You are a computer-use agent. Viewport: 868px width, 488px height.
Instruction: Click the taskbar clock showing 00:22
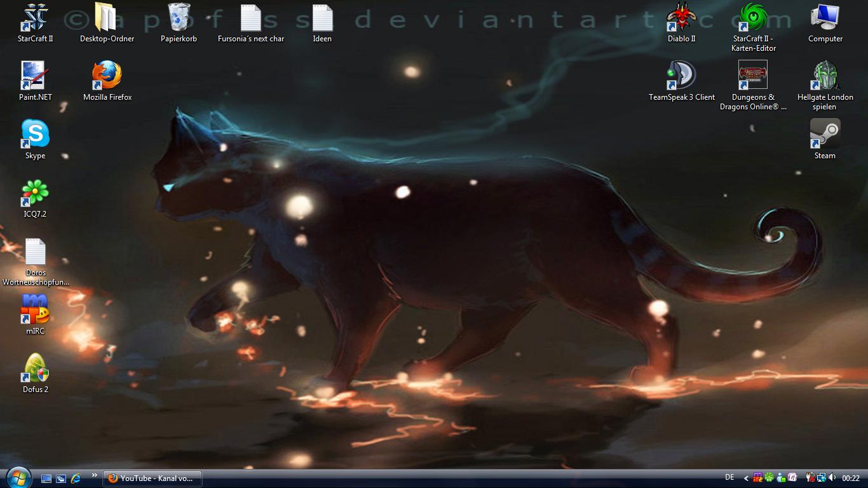(x=851, y=478)
